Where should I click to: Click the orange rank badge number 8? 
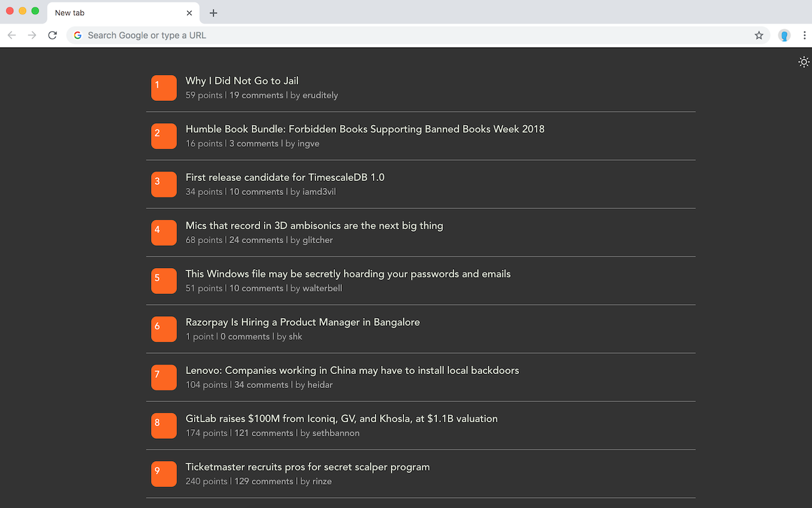164,426
